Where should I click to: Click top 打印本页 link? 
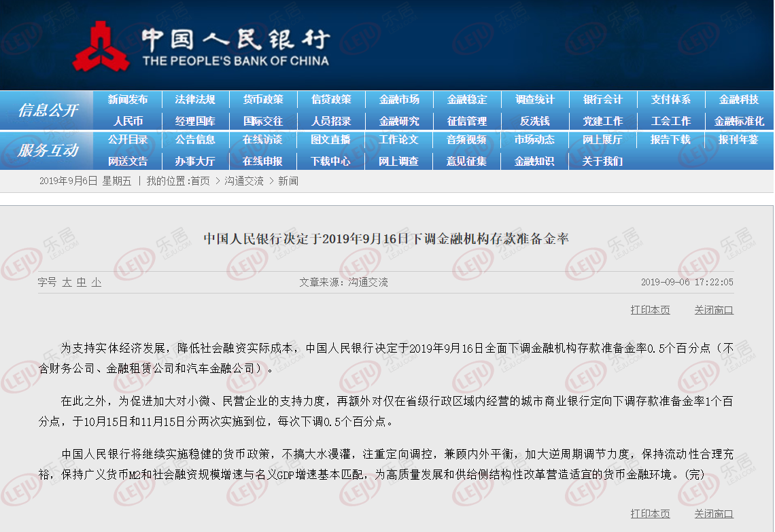pos(651,311)
